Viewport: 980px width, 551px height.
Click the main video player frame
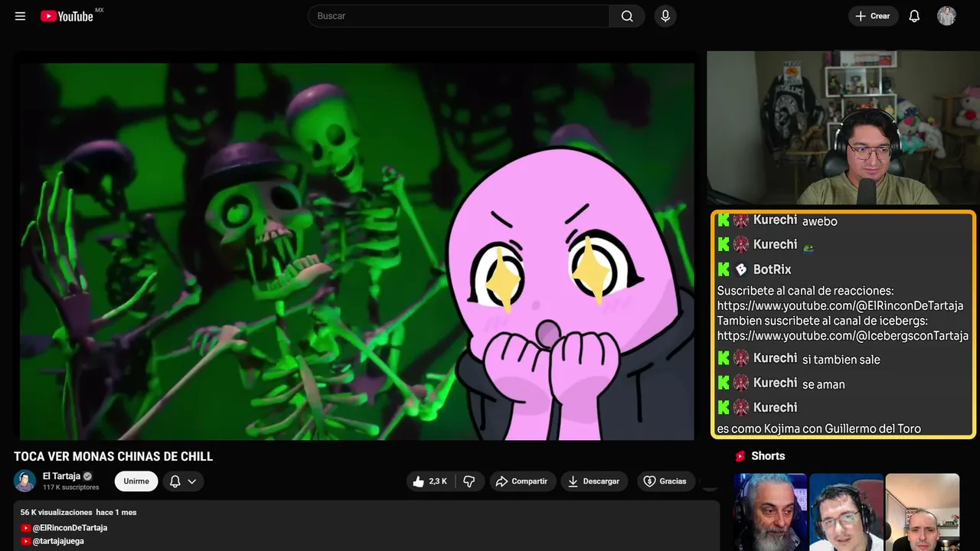coord(357,251)
